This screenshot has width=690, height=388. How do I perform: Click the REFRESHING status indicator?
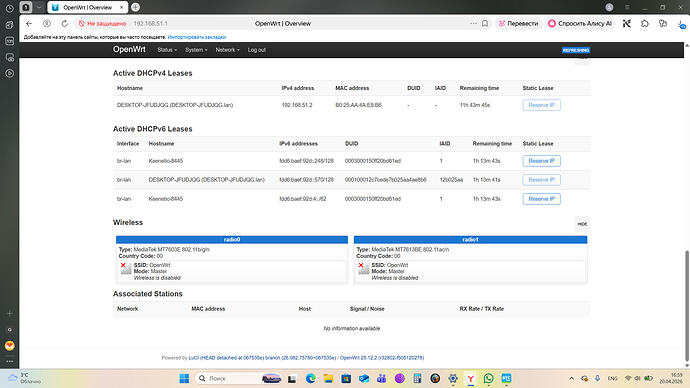tap(576, 50)
